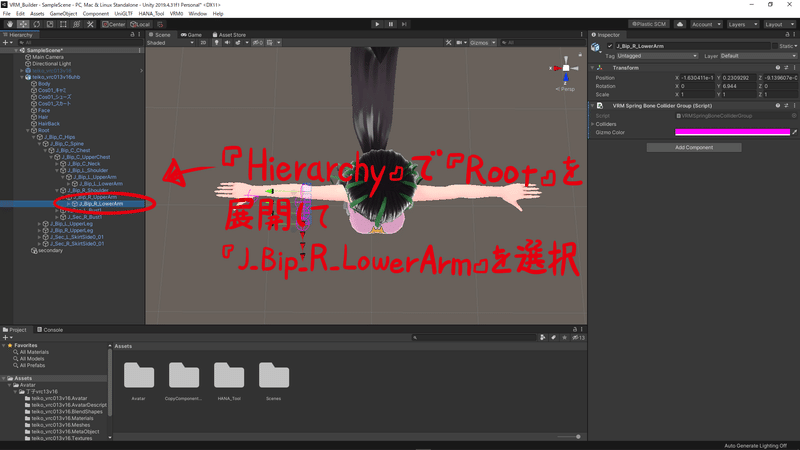
Task: Open Scene camera settings icon
Action: 459,43
